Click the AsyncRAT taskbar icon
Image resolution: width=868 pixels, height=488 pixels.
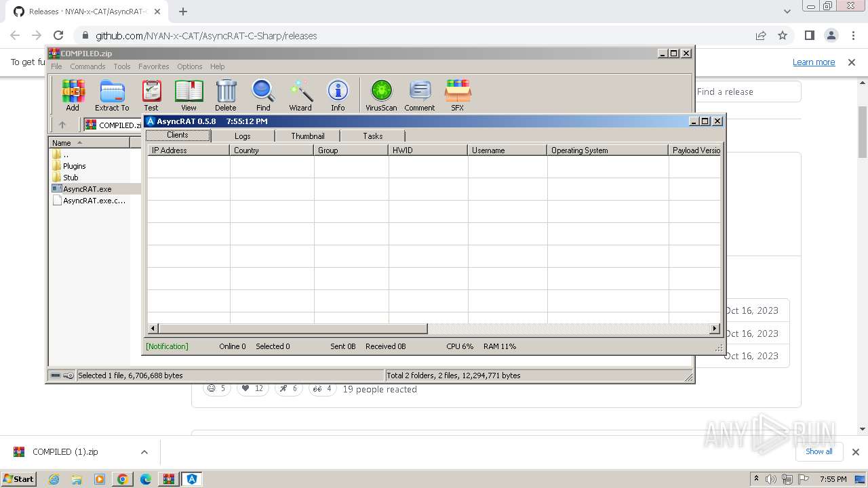[x=192, y=479]
